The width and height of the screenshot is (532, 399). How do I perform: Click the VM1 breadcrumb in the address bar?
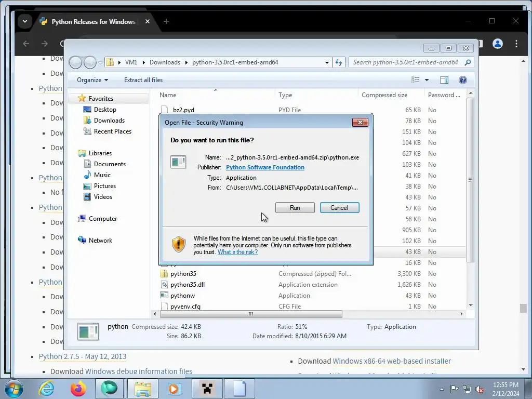(131, 62)
